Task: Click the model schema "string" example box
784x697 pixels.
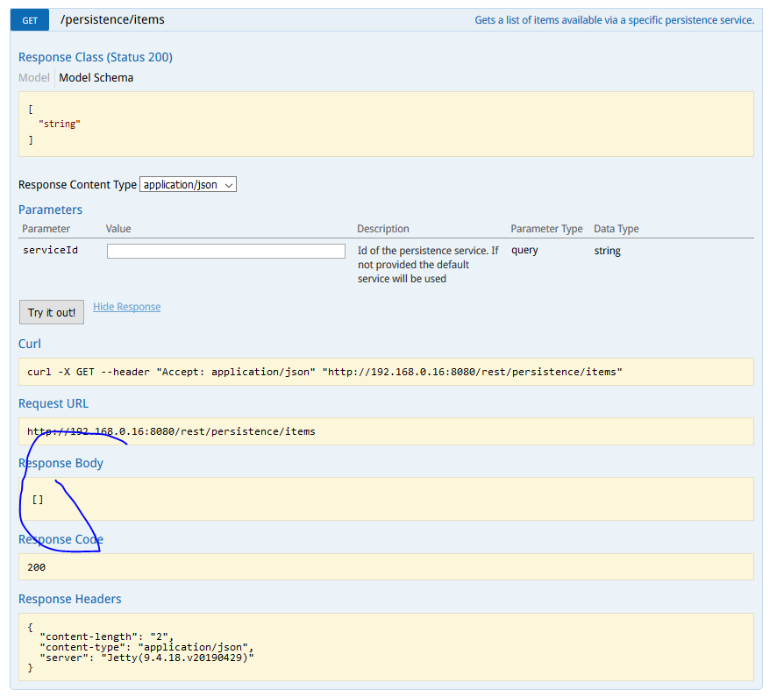Action: 386,124
